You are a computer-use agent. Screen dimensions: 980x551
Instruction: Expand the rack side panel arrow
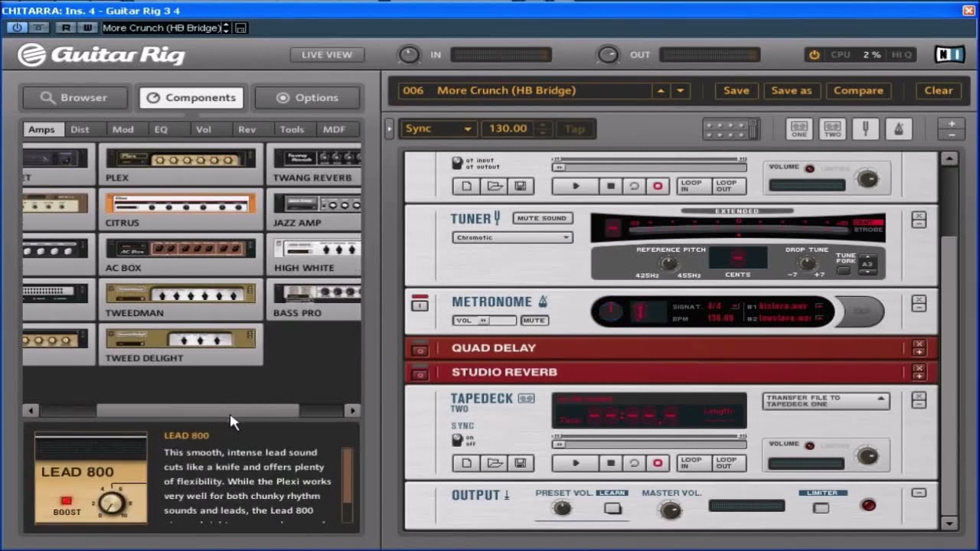389,129
